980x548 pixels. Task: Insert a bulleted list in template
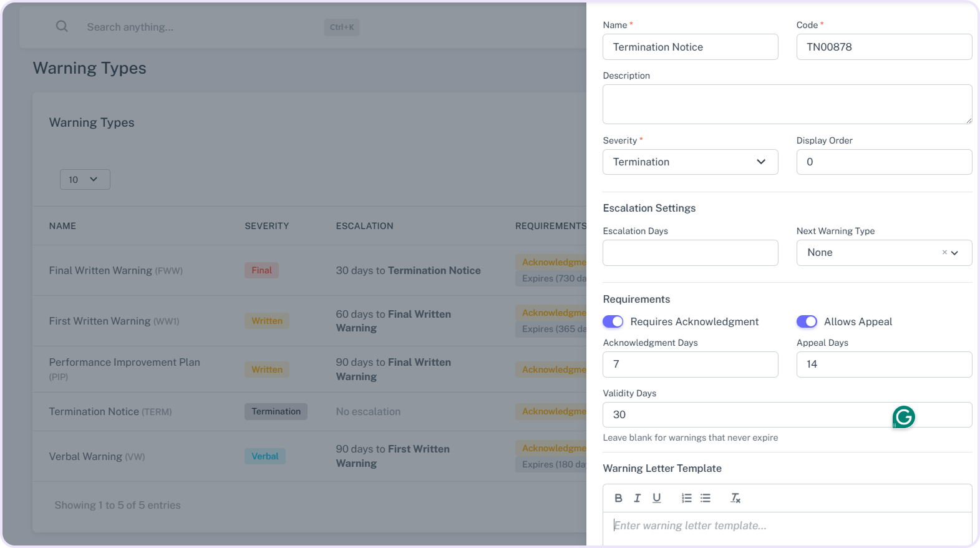(706, 498)
